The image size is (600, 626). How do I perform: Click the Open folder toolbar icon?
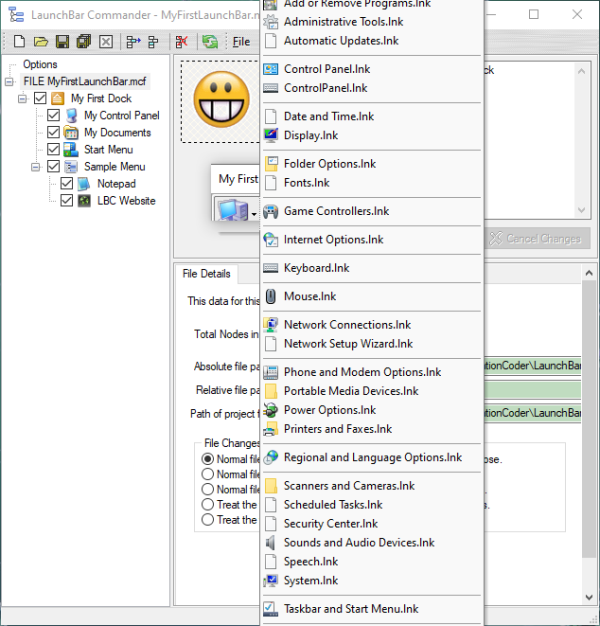point(40,42)
